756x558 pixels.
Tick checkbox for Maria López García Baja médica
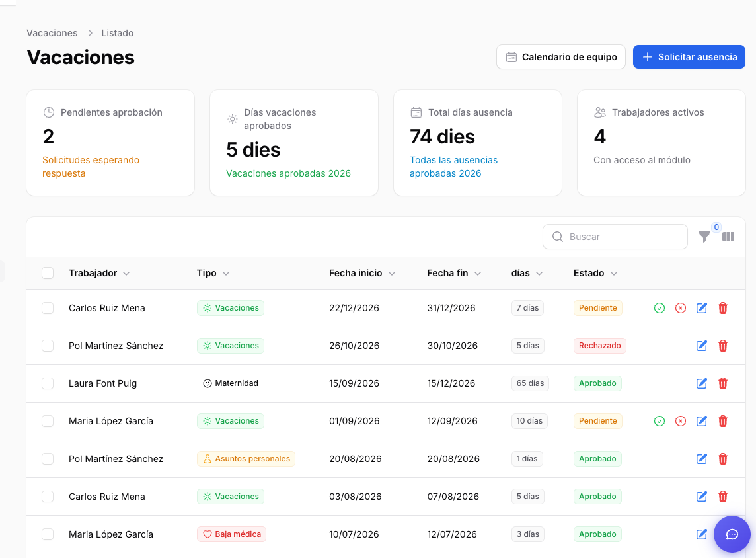[48, 534]
